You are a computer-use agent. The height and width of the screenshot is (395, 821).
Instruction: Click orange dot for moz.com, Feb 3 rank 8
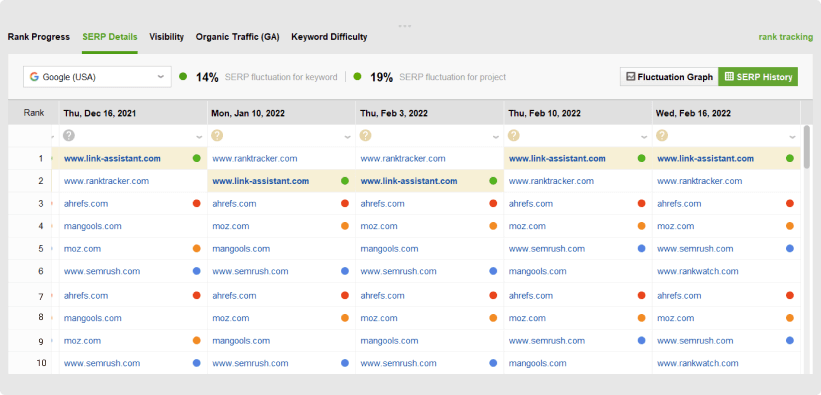click(x=493, y=318)
